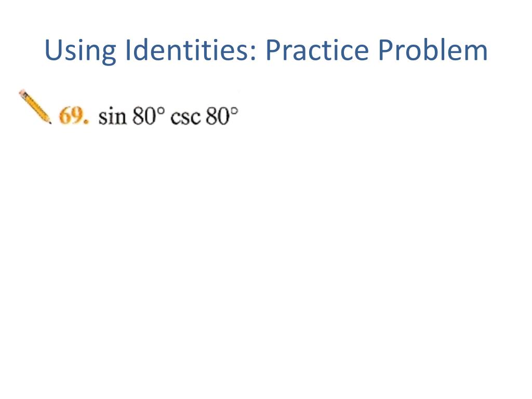532x399 pixels.
Task: Click the word "csc" in the expression
Action: pyautogui.click(x=185, y=118)
